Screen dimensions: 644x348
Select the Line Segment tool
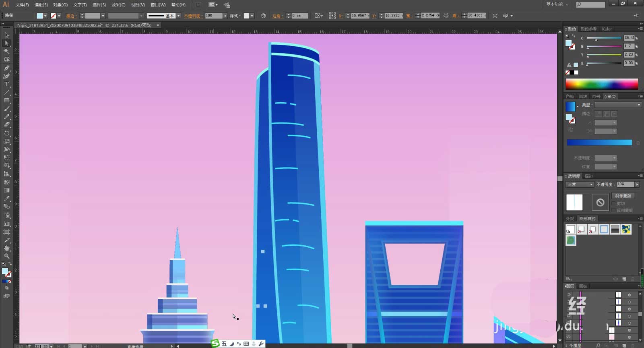(x=6, y=92)
